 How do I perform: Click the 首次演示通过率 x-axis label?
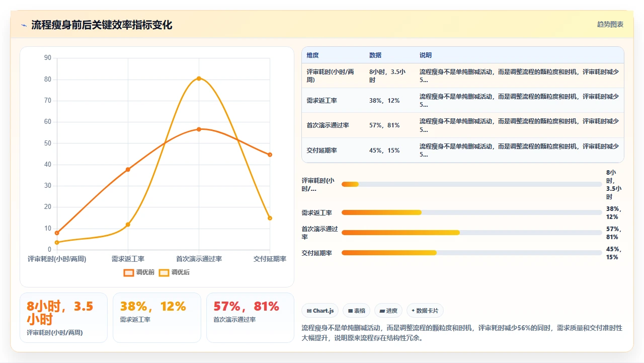click(199, 259)
